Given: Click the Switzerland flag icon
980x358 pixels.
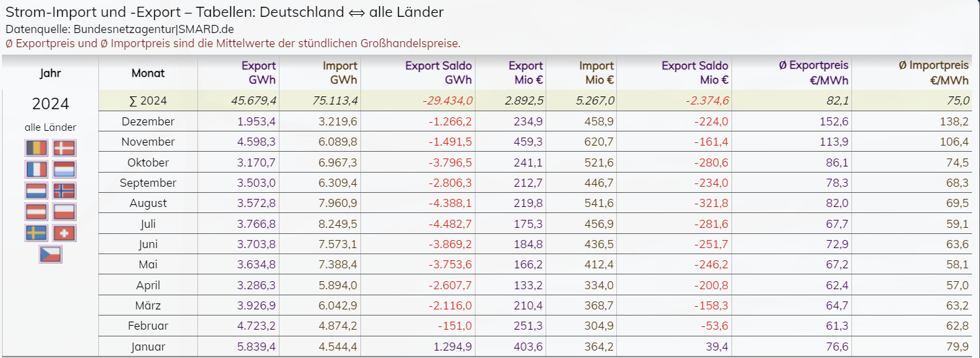Looking at the screenshot, I should [x=65, y=233].
